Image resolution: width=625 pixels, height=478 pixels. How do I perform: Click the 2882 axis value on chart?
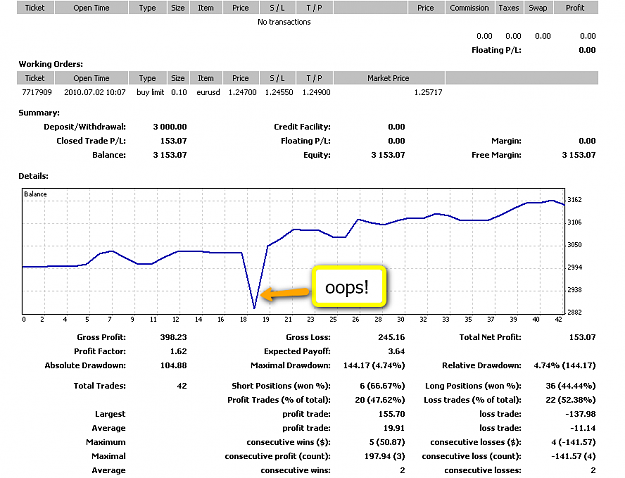[x=574, y=313]
